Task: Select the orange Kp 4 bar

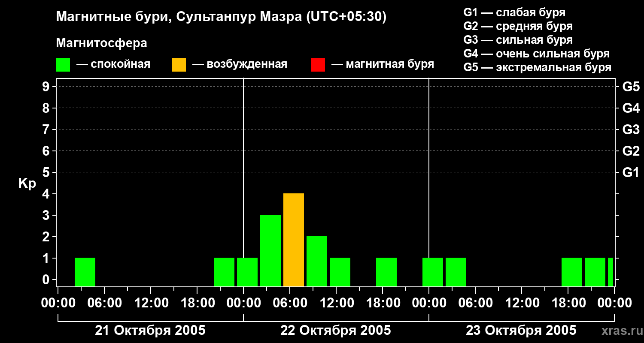Action: coord(294,240)
